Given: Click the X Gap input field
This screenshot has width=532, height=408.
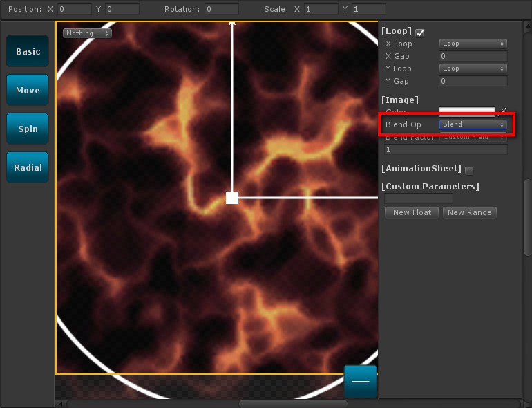Looking at the screenshot, I should coord(473,56).
